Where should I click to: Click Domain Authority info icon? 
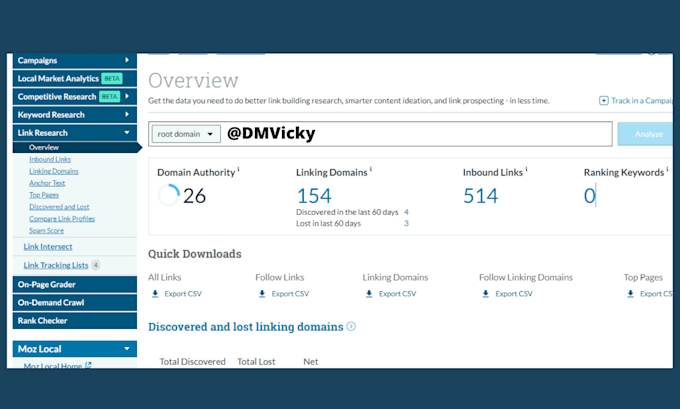(x=239, y=168)
